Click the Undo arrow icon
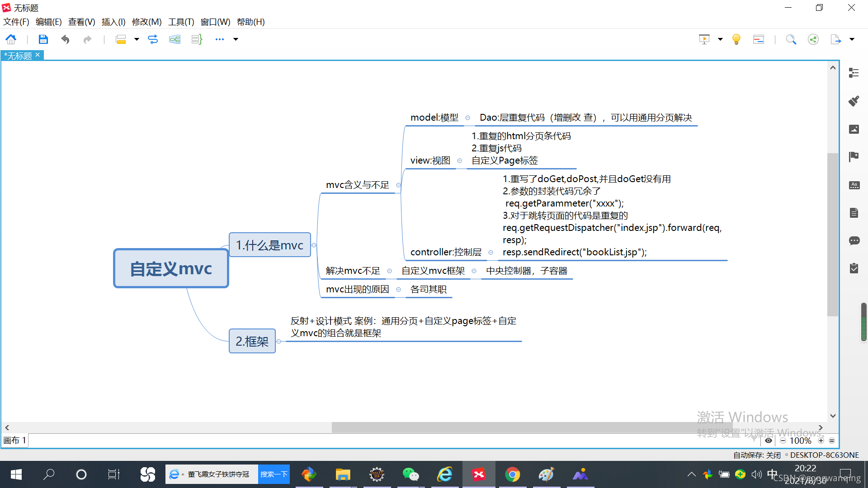 [65, 39]
